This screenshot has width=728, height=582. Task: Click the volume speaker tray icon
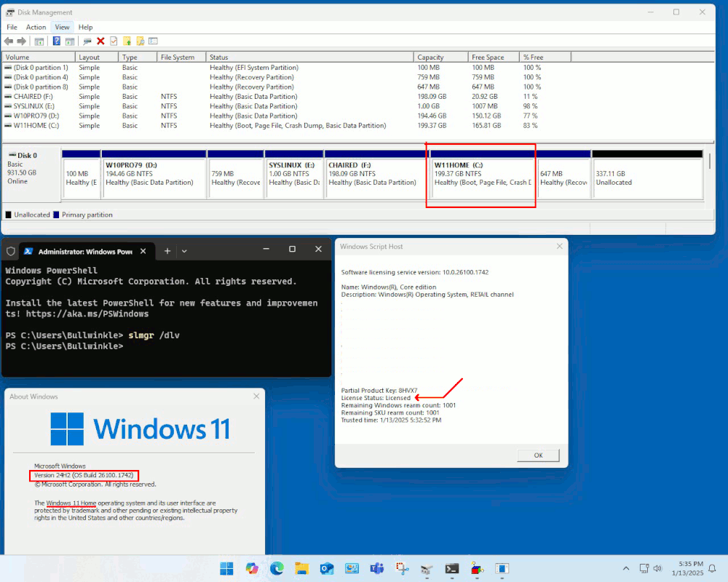coord(657,568)
